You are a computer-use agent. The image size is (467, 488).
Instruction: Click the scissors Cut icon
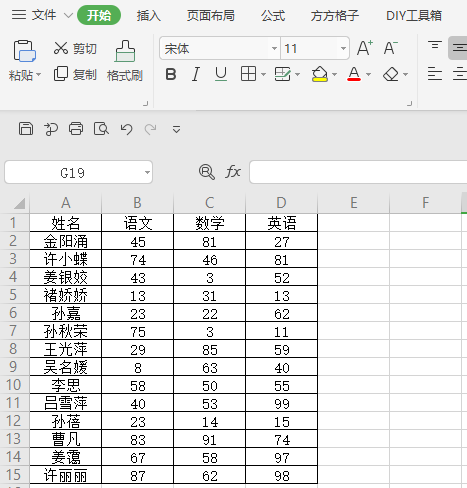click(61, 48)
